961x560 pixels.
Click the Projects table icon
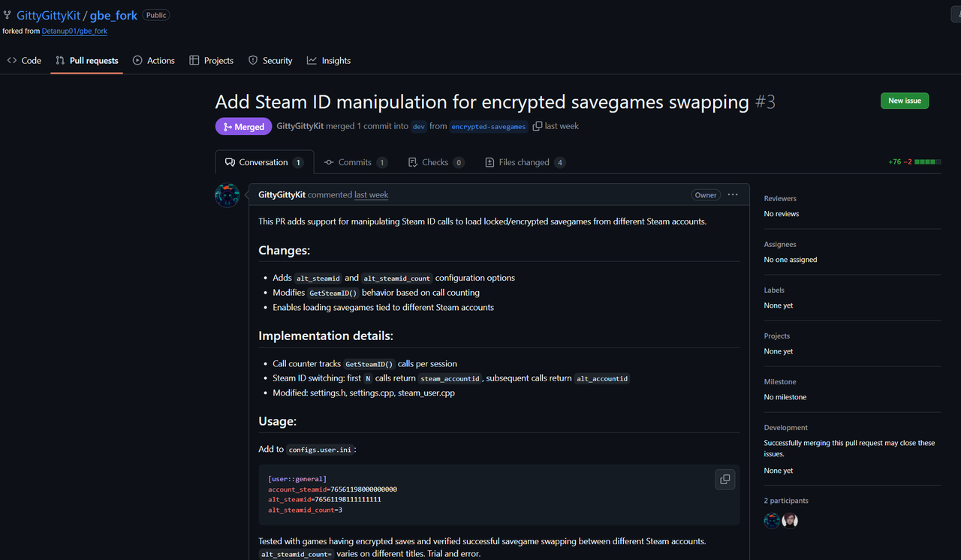click(x=194, y=60)
